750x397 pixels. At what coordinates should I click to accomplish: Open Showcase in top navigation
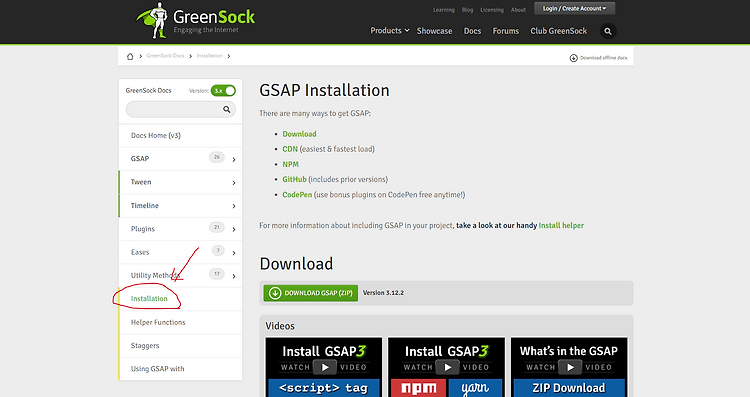(434, 31)
